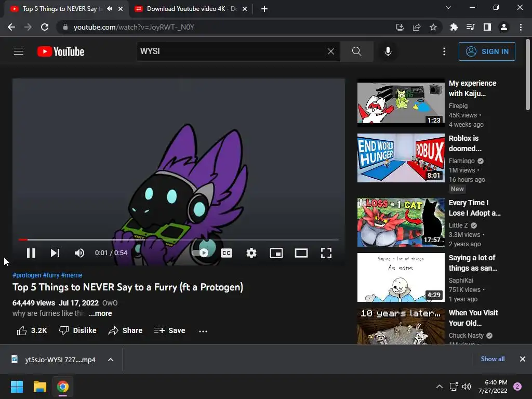Toggle closed captions CC button

click(227, 253)
